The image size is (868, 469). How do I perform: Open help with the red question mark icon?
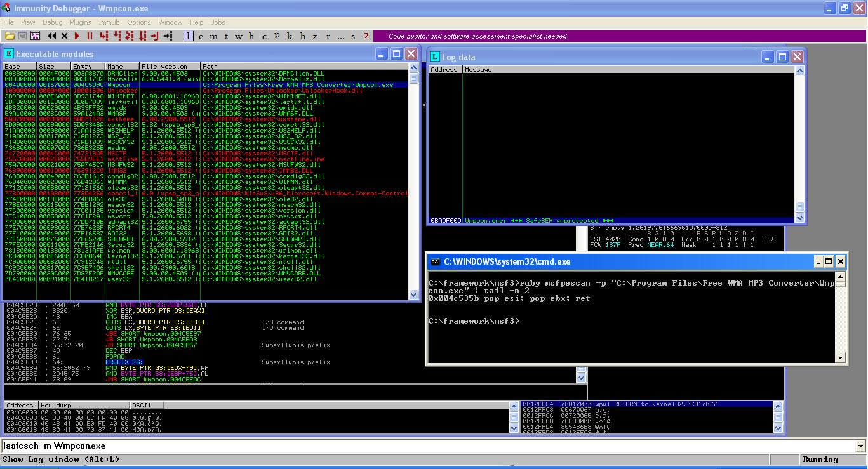(x=366, y=36)
